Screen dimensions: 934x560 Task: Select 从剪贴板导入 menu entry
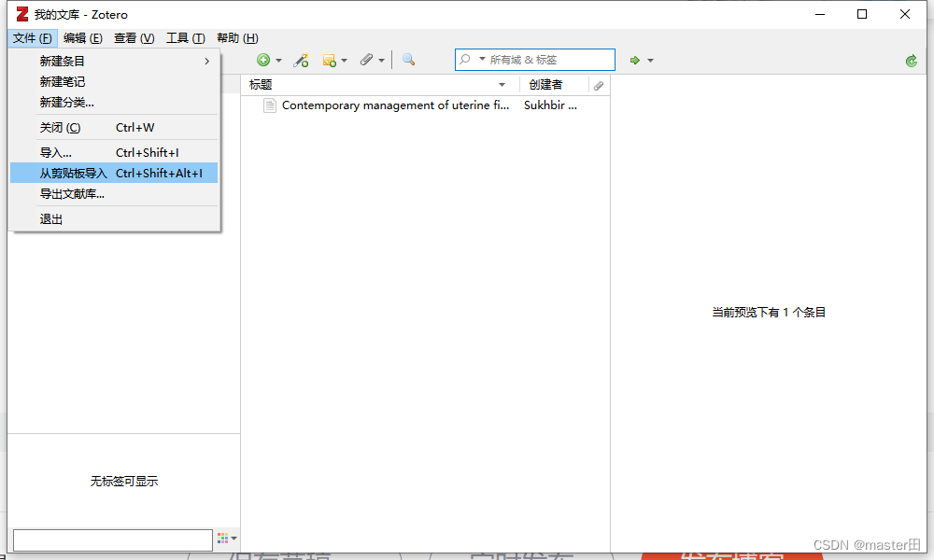tap(114, 174)
